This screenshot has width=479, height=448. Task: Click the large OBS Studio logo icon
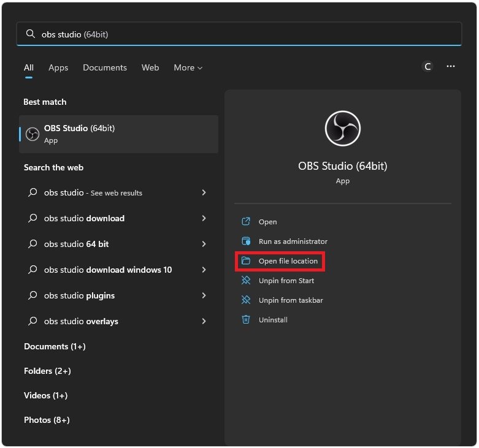(342, 129)
